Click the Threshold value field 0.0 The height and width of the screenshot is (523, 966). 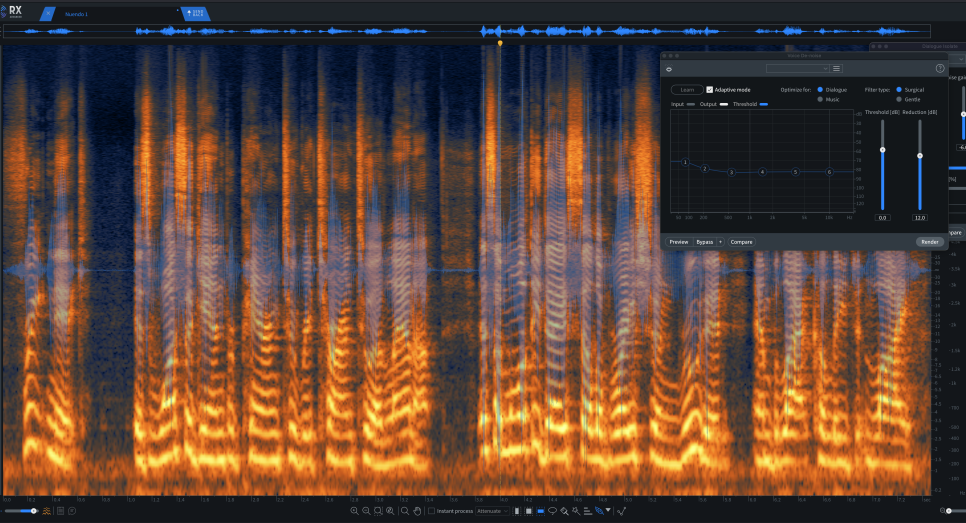pyautogui.click(x=882, y=217)
